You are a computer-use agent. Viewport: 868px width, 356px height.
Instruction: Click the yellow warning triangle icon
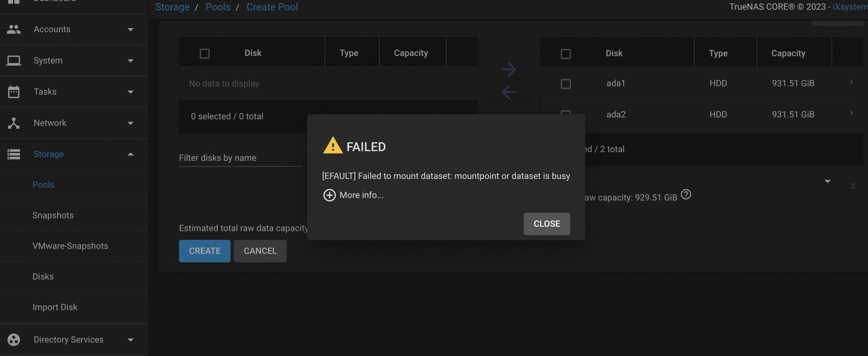point(333,145)
